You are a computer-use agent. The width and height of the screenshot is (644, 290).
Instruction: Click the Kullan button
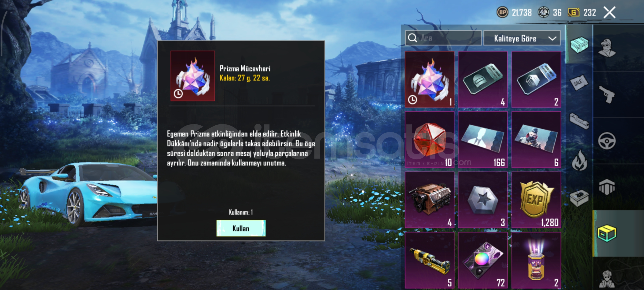coord(241,228)
